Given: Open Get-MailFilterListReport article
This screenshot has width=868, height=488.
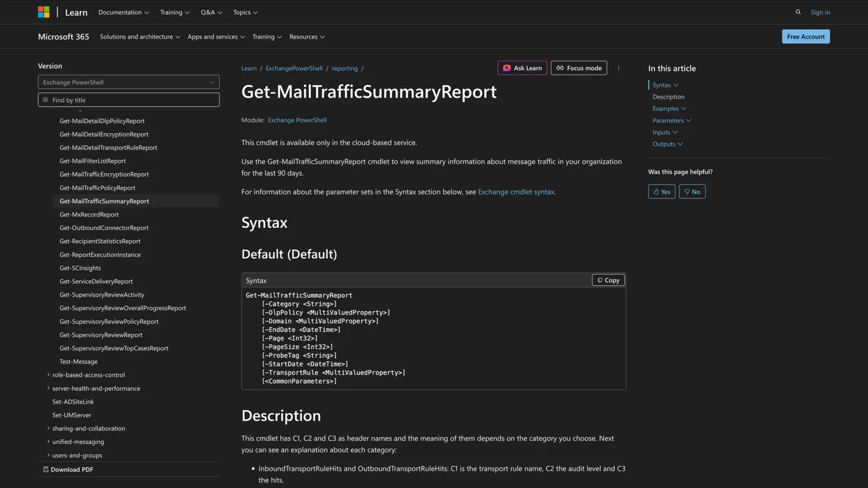Looking at the screenshot, I should 93,161.
